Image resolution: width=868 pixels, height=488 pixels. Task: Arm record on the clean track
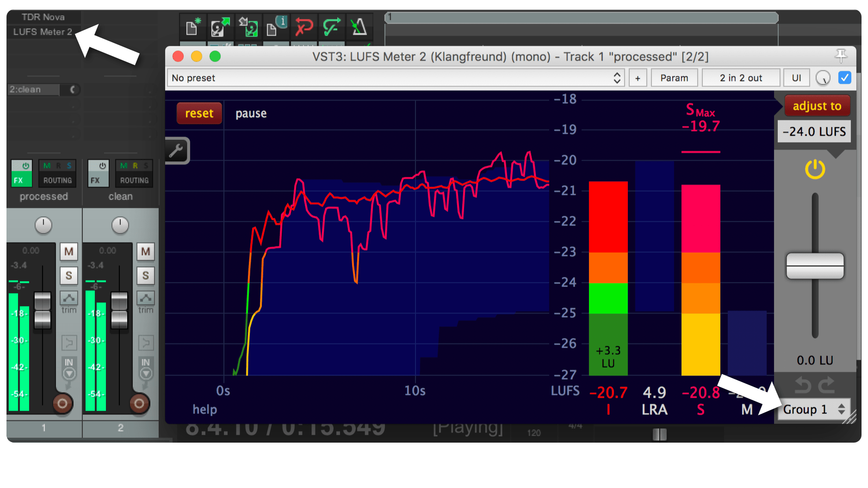click(139, 404)
